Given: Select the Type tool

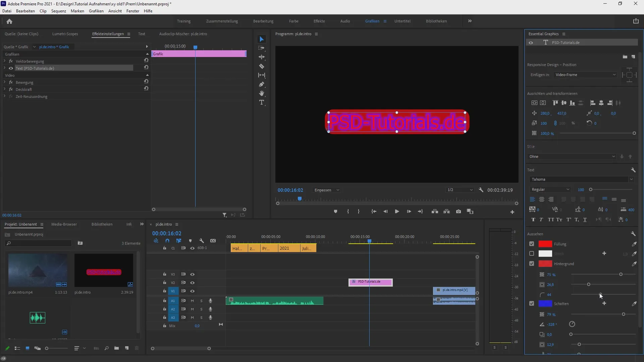Looking at the screenshot, I should [262, 102].
